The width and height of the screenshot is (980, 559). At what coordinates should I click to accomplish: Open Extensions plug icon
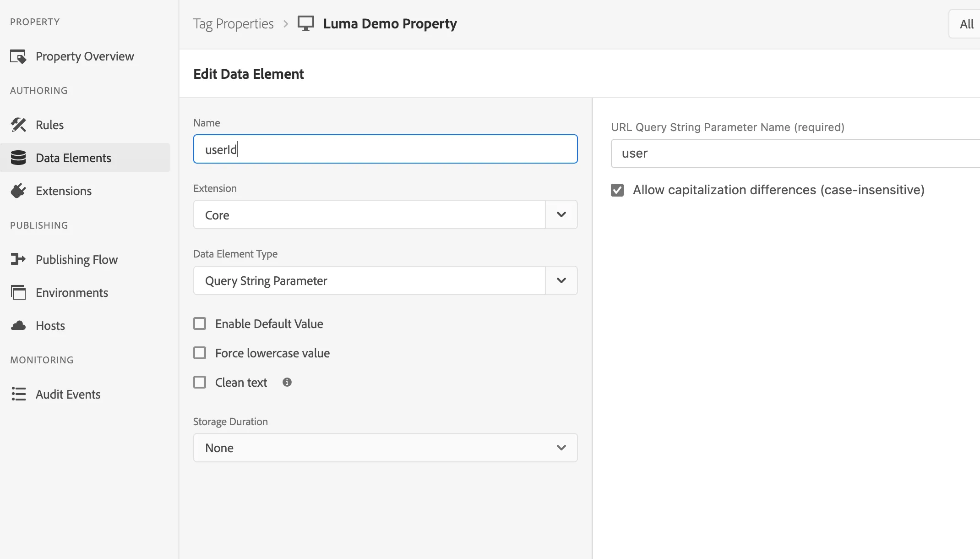click(x=18, y=191)
